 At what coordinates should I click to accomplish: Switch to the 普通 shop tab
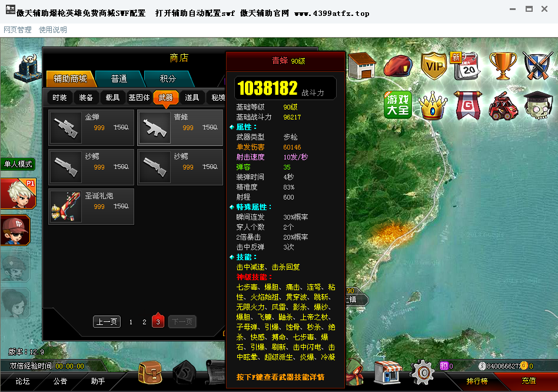click(x=119, y=79)
